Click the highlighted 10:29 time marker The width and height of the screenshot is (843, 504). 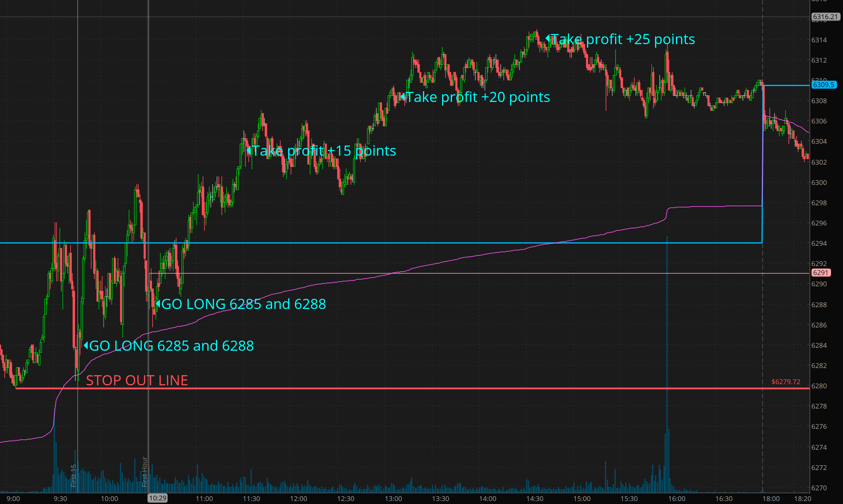point(158,498)
